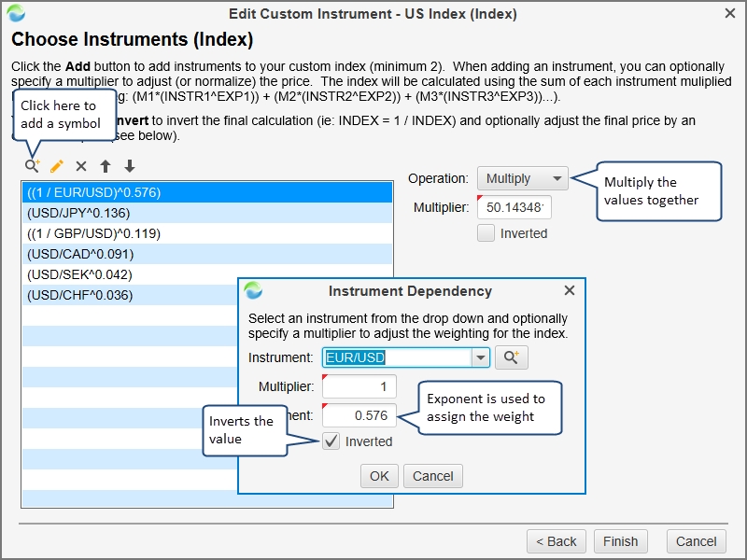Click the < Back button
Image resolution: width=747 pixels, height=560 pixels.
tap(557, 541)
